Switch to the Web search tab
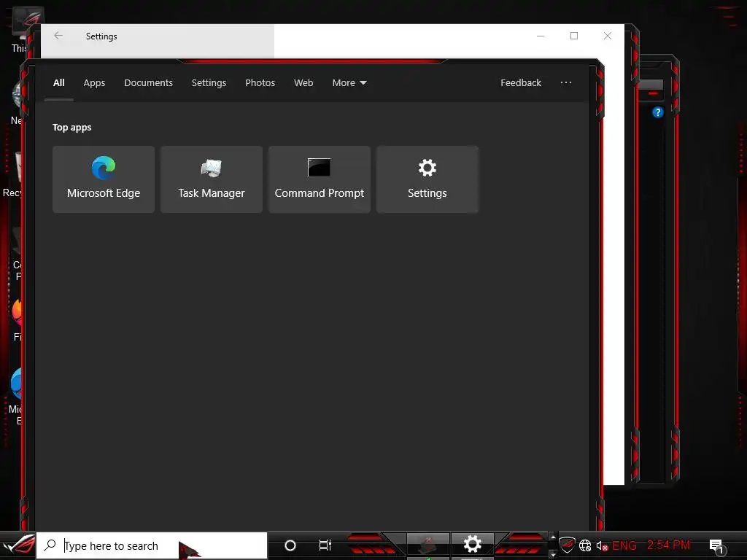This screenshot has width=747, height=560. (303, 83)
